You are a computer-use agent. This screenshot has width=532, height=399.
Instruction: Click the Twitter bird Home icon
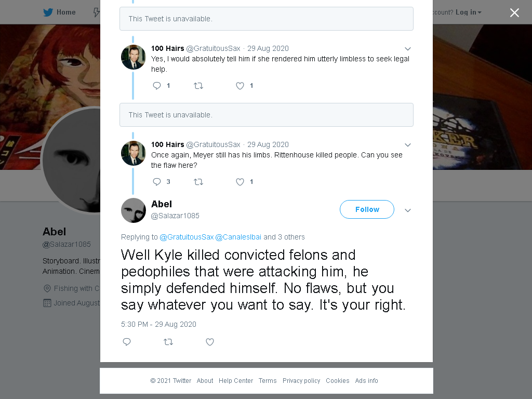pyautogui.click(x=48, y=12)
